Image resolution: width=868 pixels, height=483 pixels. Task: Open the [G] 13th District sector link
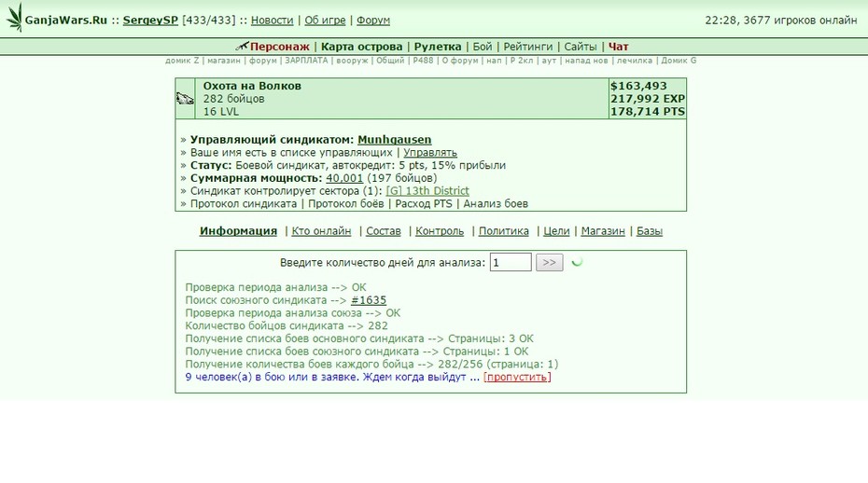pyautogui.click(x=427, y=190)
